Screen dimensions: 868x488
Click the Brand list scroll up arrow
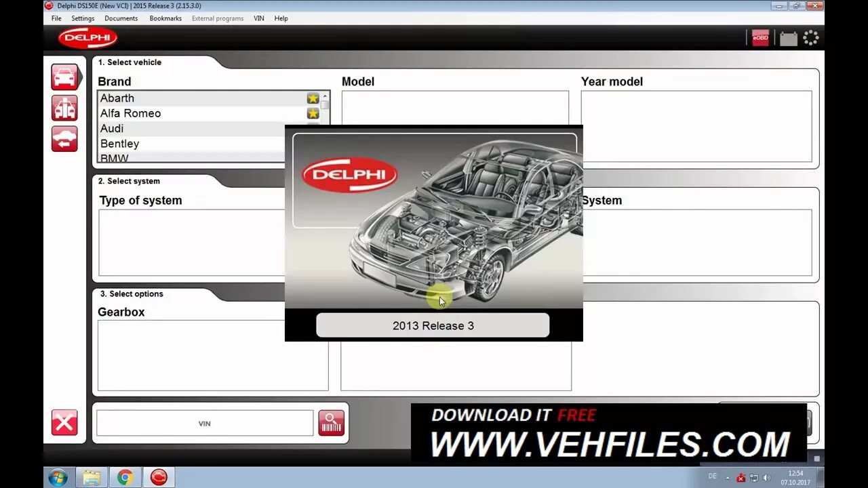tap(325, 96)
